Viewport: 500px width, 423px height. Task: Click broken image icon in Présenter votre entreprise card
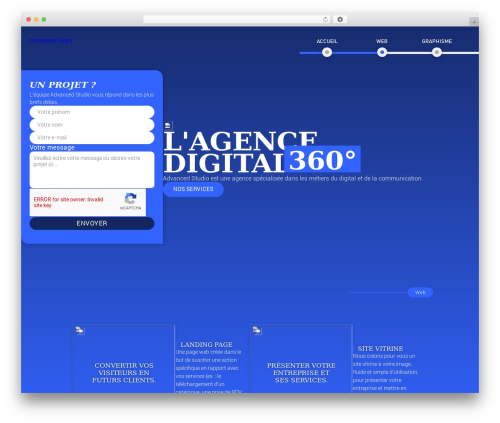click(x=257, y=330)
